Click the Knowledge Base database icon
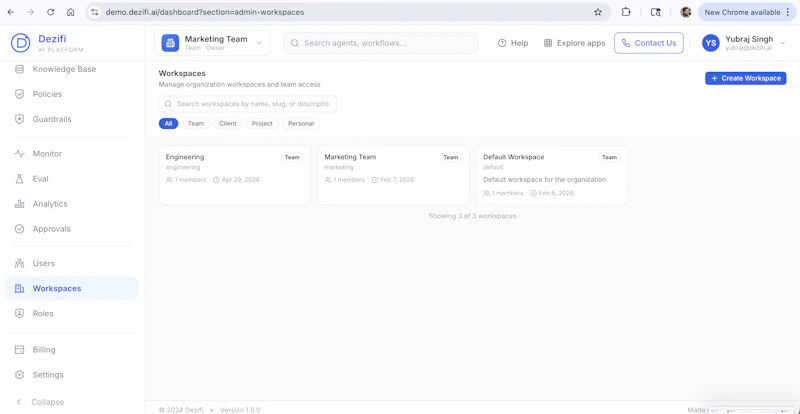 click(19, 69)
